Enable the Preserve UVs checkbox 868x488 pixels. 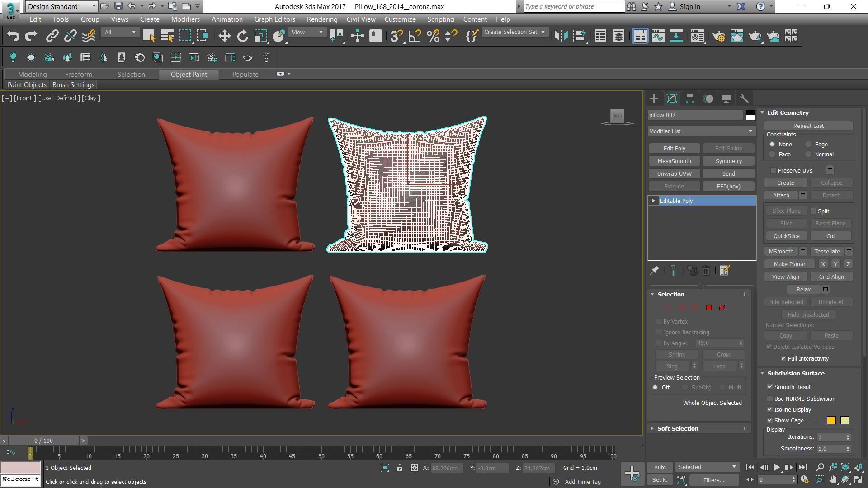point(774,171)
